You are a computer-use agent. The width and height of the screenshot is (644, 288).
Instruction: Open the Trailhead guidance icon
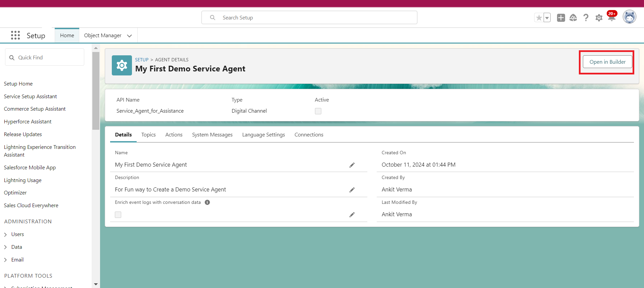(x=573, y=17)
